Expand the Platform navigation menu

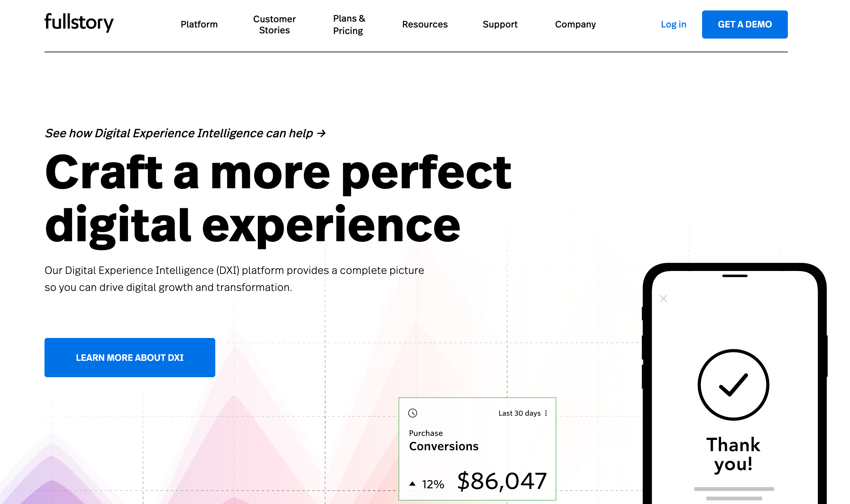tap(199, 25)
